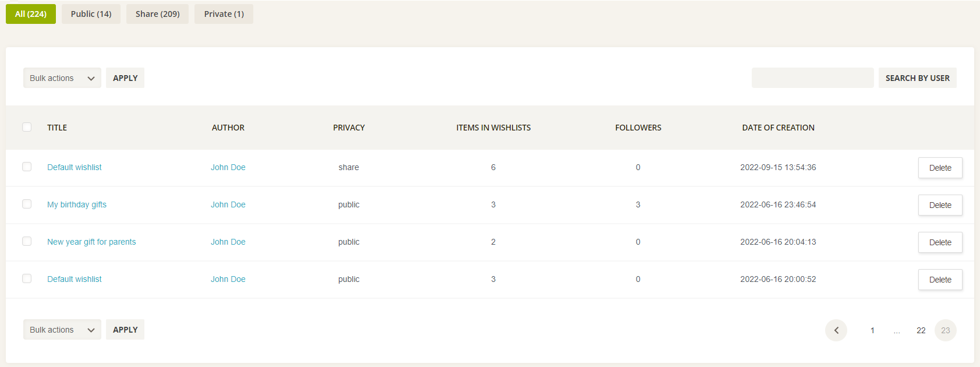Jump to page 22 in pagination

click(x=921, y=330)
